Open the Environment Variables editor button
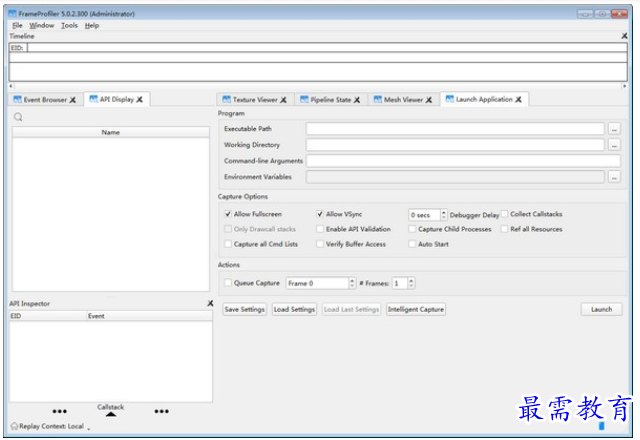The width and height of the screenshot is (640, 440). 614,177
